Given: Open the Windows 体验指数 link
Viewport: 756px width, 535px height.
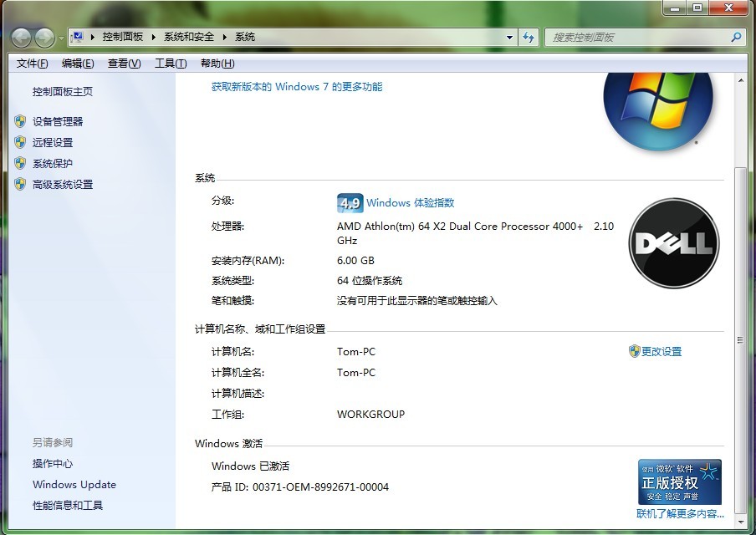Looking at the screenshot, I should [x=411, y=202].
